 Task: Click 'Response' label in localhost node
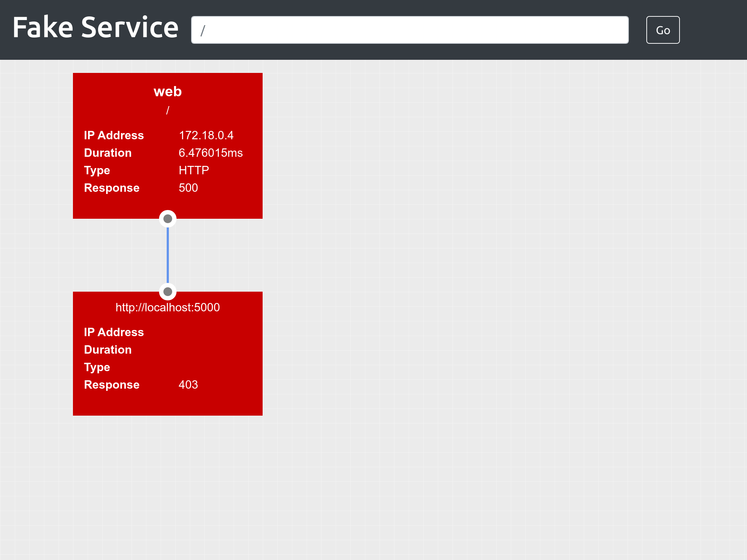coord(112,385)
